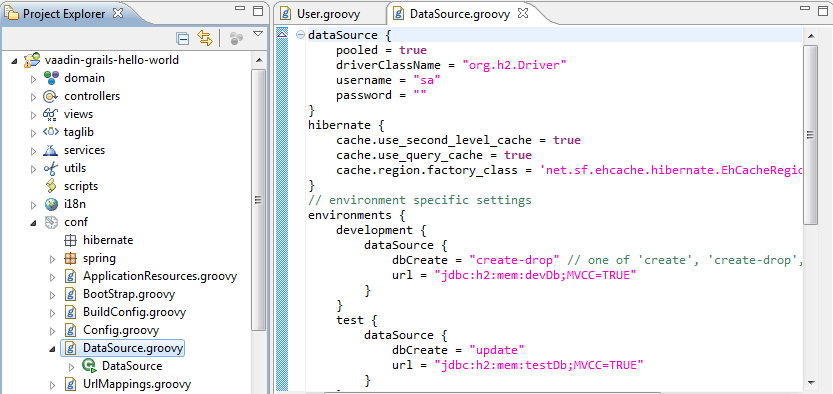Click ApplicationResources.groovy file icon
This screenshot has width=833, height=394.
click(x=70, y=277)
